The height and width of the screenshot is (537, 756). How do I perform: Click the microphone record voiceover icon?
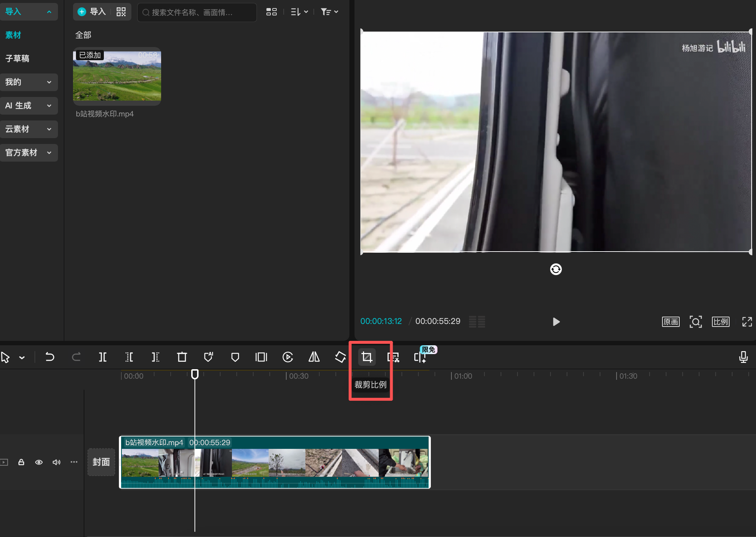pyautogui.click(x=743, y=357)
